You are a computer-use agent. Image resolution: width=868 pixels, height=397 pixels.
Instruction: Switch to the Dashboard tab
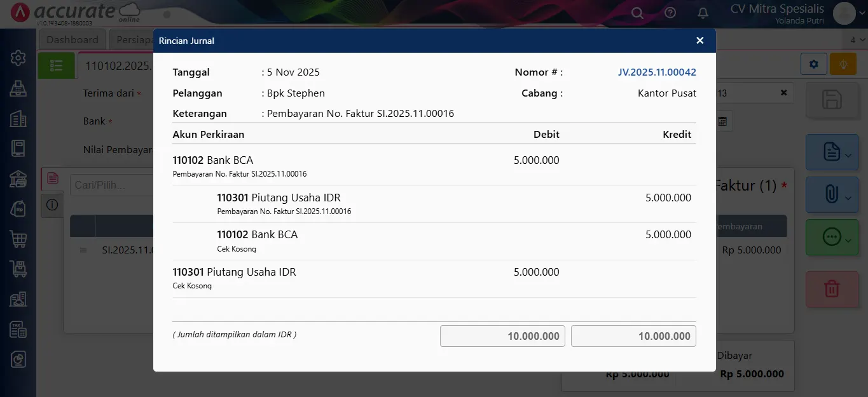coord(72,39)
